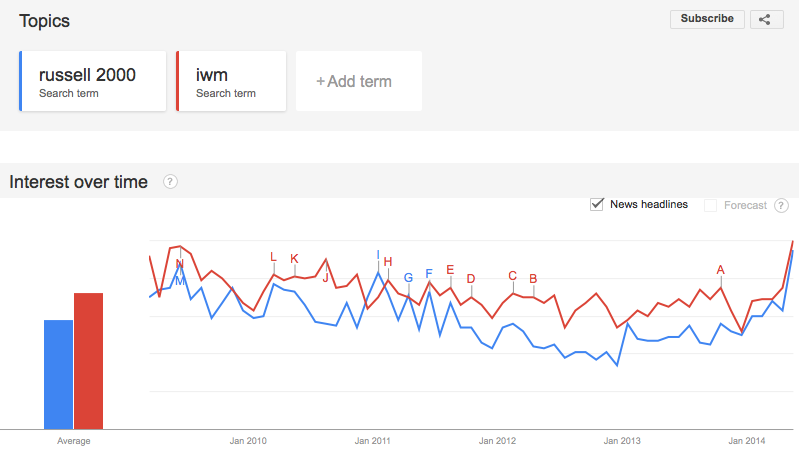Click the blue Average bar

[58, 374]
